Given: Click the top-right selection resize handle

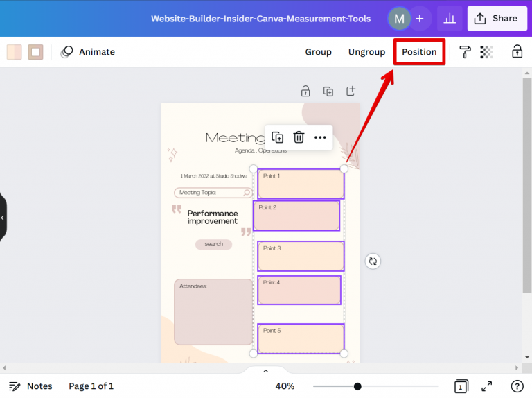Looking at the screenshot, I should pyautogui.click(x=344, y=168).
